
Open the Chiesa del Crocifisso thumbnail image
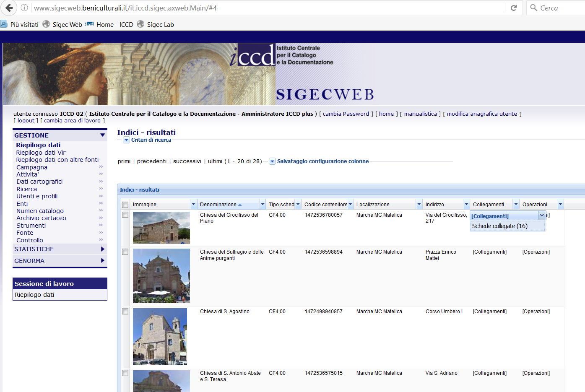point(161,228)
